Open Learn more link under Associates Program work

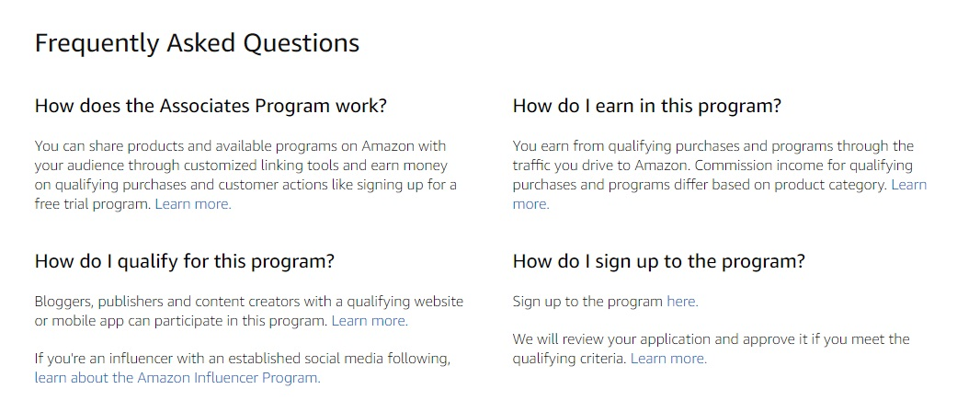point(193,204)
